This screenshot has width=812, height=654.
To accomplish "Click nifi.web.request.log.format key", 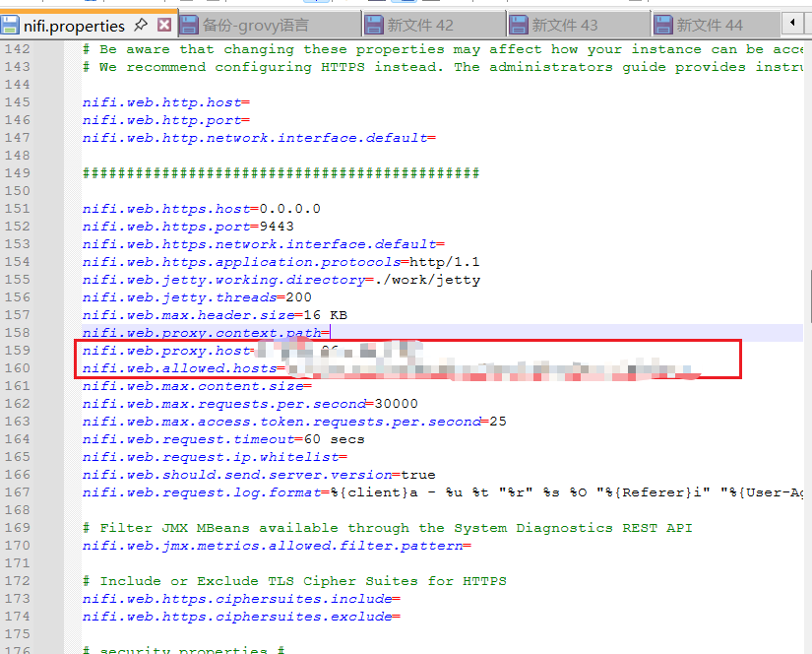I will pyautogui.click(x=202, y=492).
